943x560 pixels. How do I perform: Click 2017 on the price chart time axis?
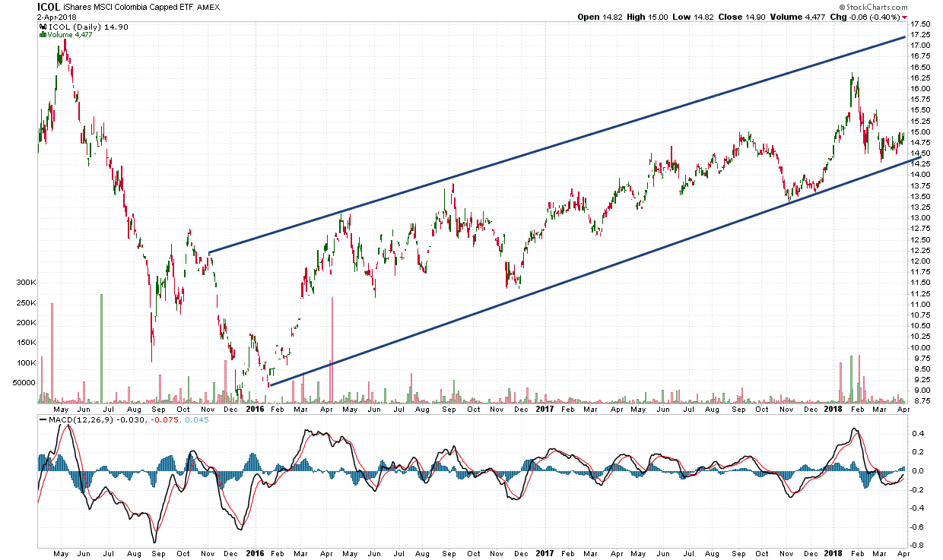coord(545,410)
